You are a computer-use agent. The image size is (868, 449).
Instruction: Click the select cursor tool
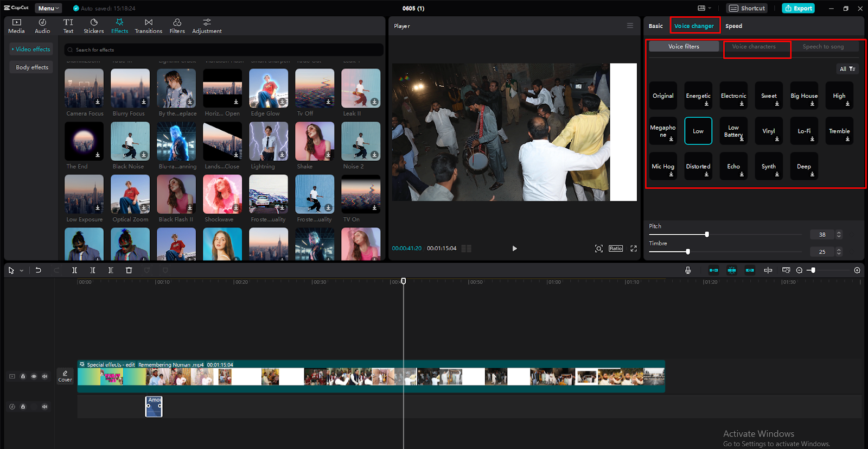(x=11, y=270)
